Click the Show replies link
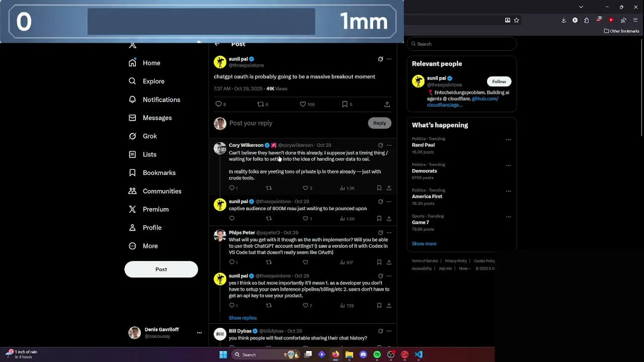The width and height of the screenshot is (644, 362). coord(243,318)
